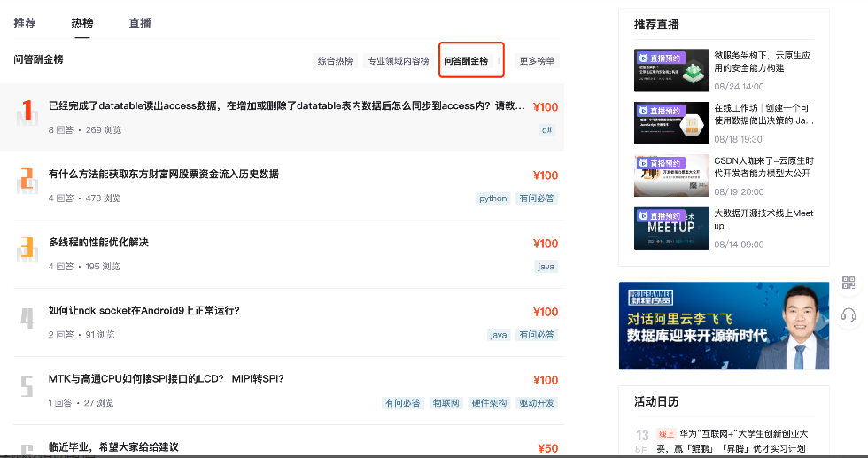Click 4 回答 · 473 浏览 stats
Screen dimensions: 868x458
point(85,198)
